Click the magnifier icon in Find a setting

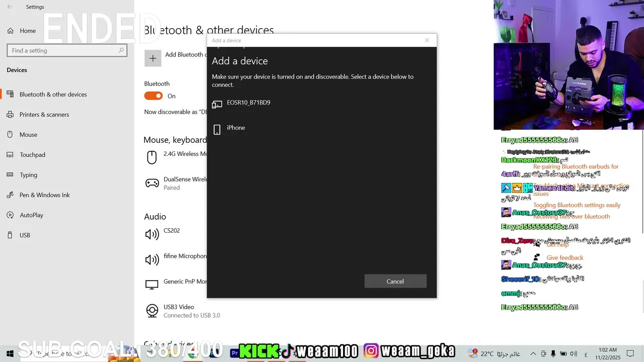(121, 50)
